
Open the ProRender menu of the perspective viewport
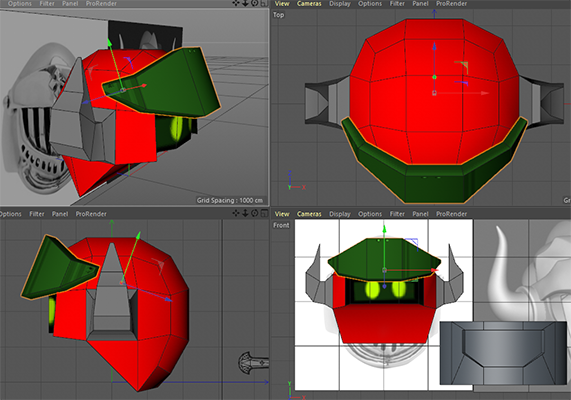point(101,4)
